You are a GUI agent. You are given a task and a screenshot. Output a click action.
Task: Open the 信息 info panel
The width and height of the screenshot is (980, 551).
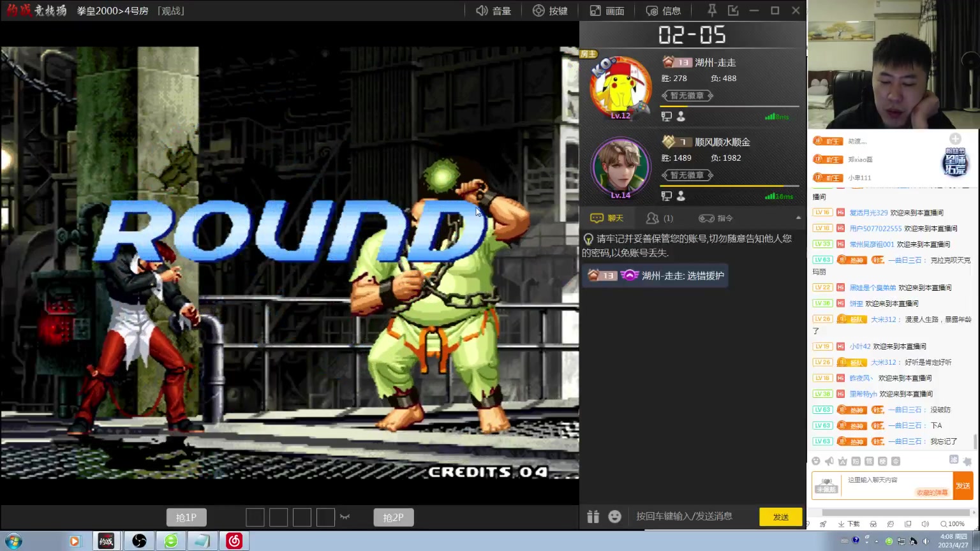point(664,11)
